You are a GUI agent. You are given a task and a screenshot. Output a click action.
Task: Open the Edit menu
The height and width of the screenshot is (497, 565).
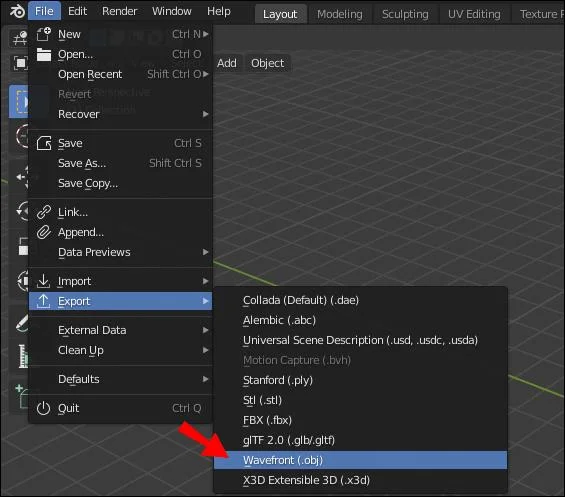(77, 11)
